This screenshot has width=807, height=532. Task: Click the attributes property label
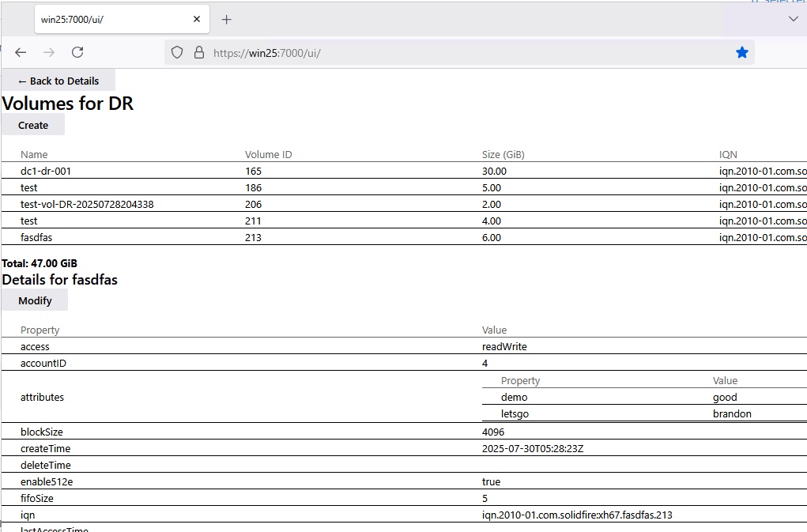pyautogui.click(x=42, y=397)
